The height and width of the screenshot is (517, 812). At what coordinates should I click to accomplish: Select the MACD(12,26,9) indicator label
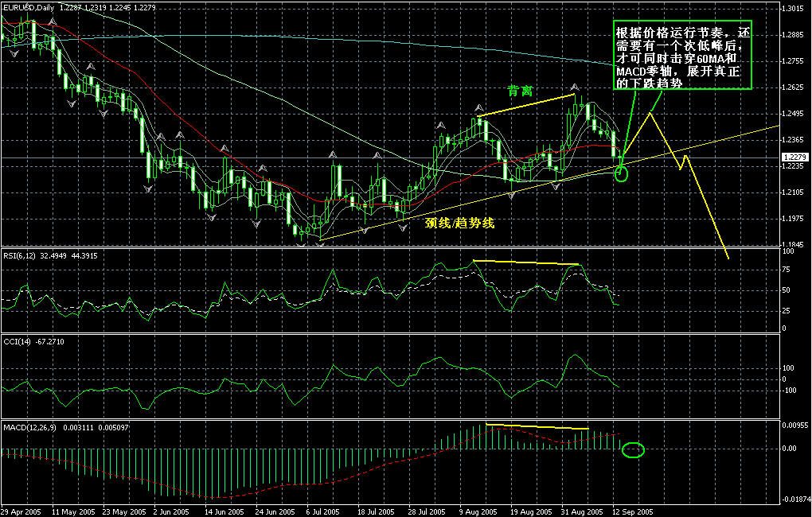29,427
